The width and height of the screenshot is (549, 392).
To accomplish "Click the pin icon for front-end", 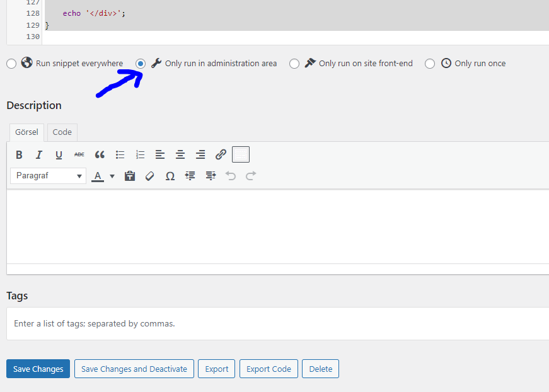I will [310, 63].
